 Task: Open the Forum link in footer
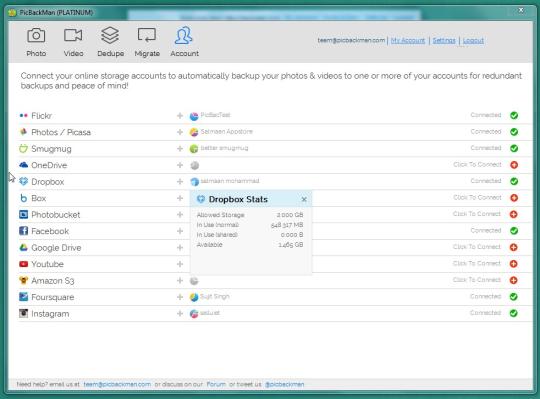(x=216, y=384)
